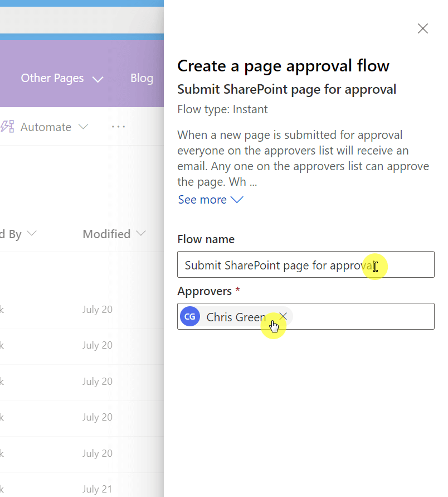Click into the Flow name text field
This screenshot has width=448, height=497.
(306, 264)
